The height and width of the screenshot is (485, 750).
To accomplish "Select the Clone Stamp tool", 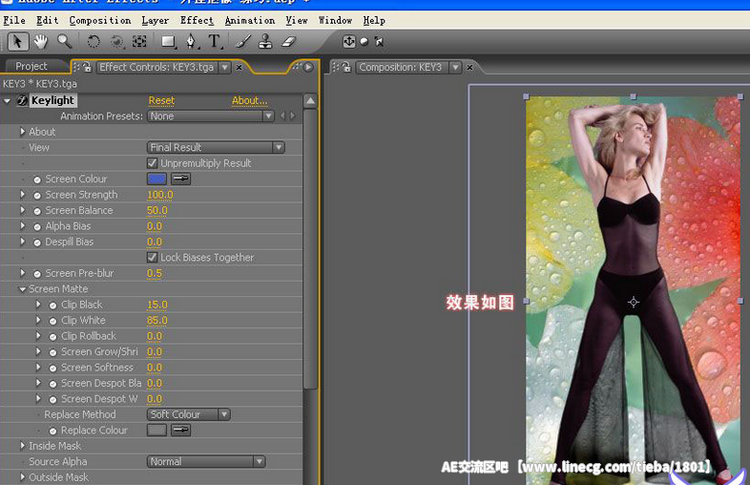I will click(265, 42).
